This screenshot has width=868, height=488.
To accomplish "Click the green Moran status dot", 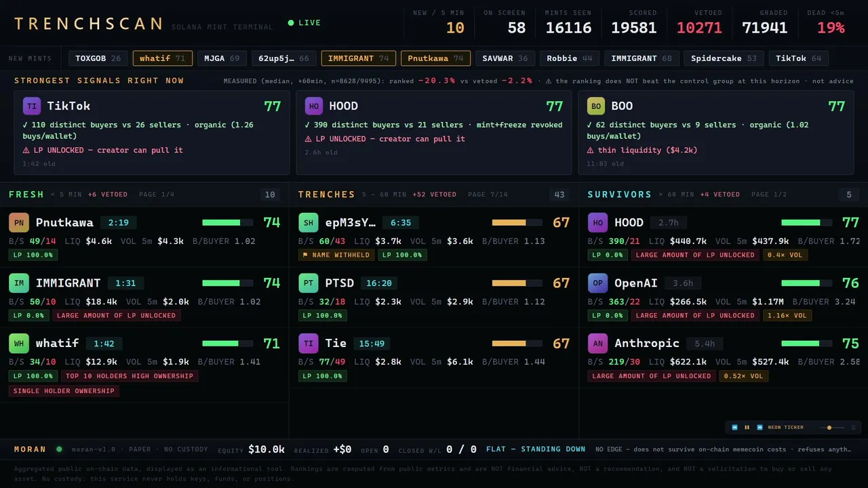I will point(59,449).
